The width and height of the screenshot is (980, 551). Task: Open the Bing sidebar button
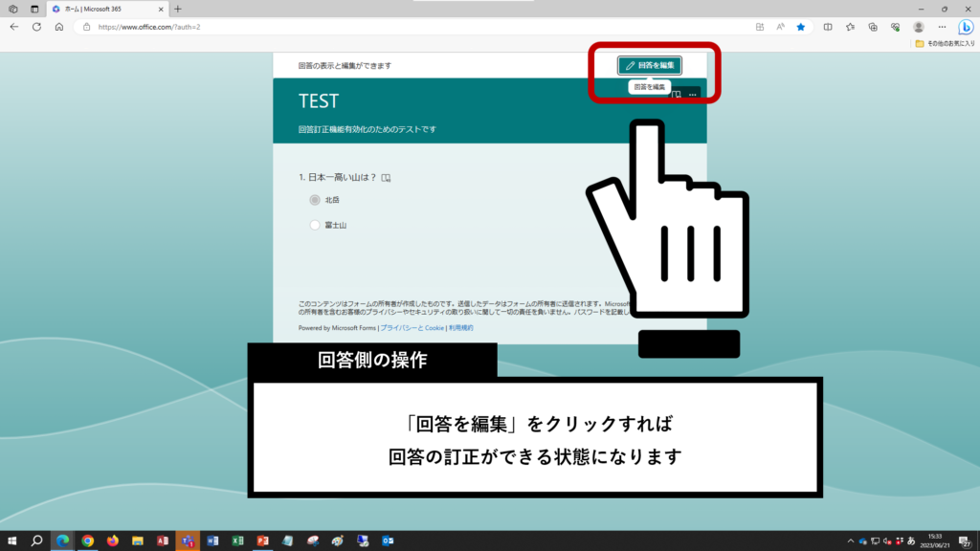click(x=966, y=27)
